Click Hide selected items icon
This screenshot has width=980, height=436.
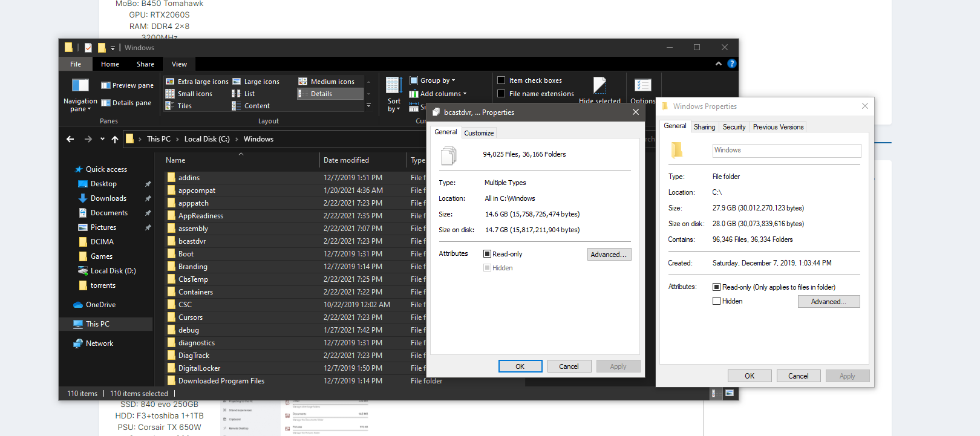pos(599,85)
